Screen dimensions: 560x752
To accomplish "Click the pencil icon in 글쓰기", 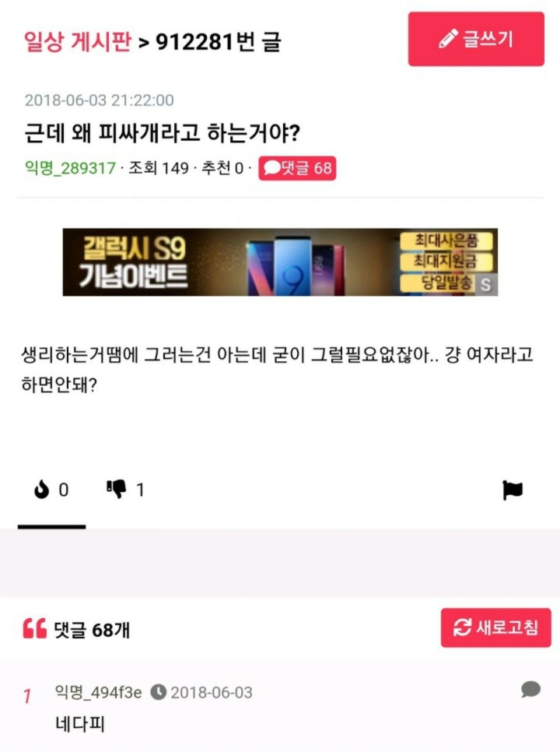I will (x=448, y=39).
